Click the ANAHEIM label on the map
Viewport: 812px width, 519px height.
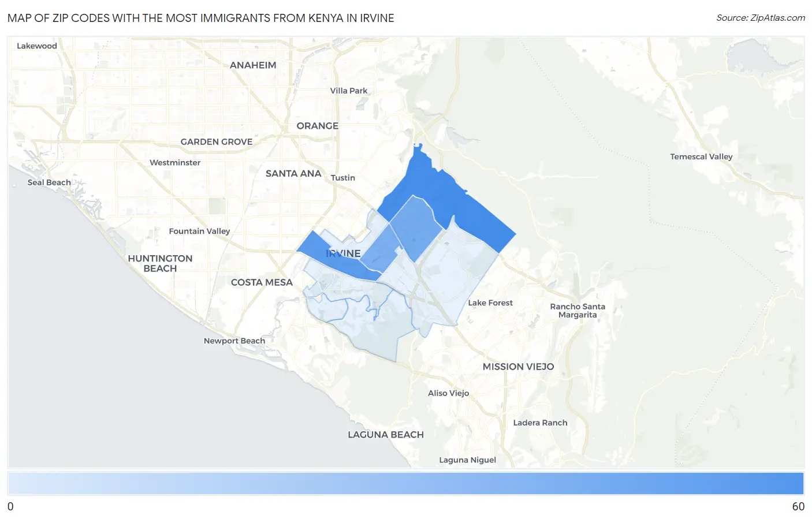[253, 65]
